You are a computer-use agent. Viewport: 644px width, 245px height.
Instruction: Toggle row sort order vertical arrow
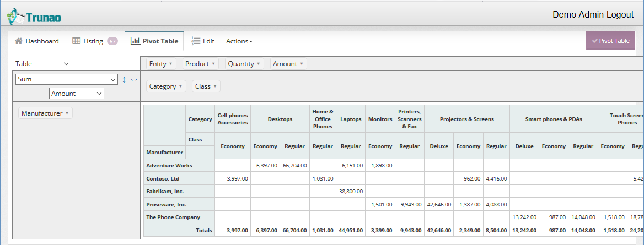125,80
